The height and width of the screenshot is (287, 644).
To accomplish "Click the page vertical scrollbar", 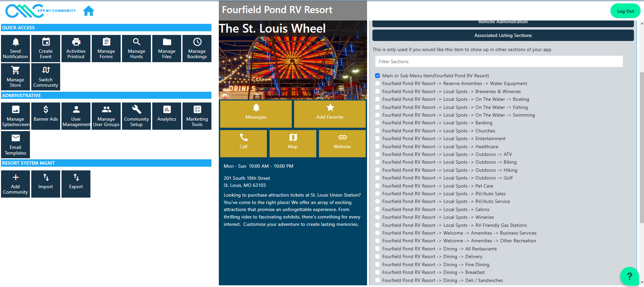I will (642, 148).
